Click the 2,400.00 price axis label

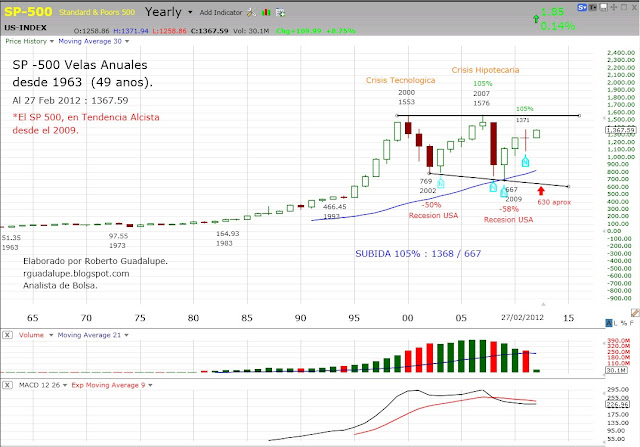(x=621, y=53)
